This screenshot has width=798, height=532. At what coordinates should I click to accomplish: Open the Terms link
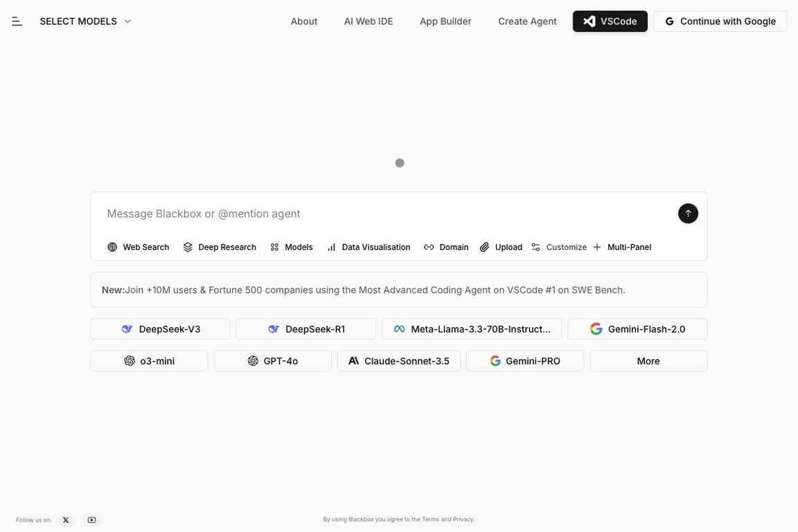(430, 520)
